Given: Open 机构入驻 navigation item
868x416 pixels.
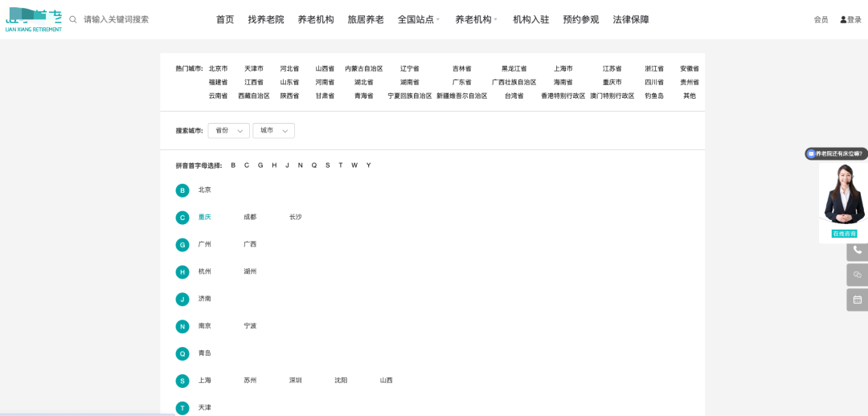Looking at the screenshot, I should [x=531, y=19].
